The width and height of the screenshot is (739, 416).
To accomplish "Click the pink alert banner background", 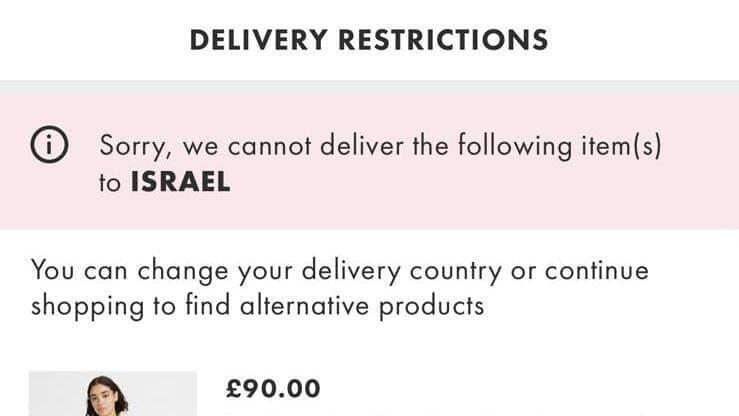I will tap(370, 162).
